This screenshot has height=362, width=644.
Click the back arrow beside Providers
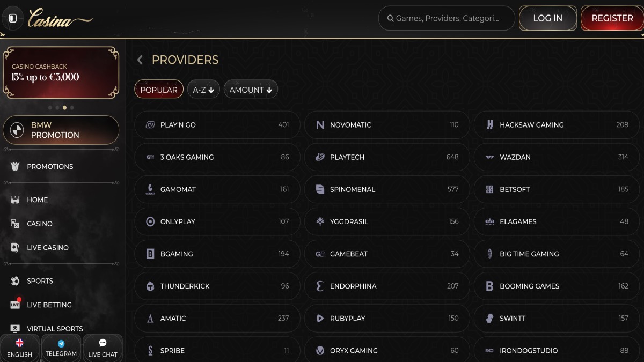[140, 60]
